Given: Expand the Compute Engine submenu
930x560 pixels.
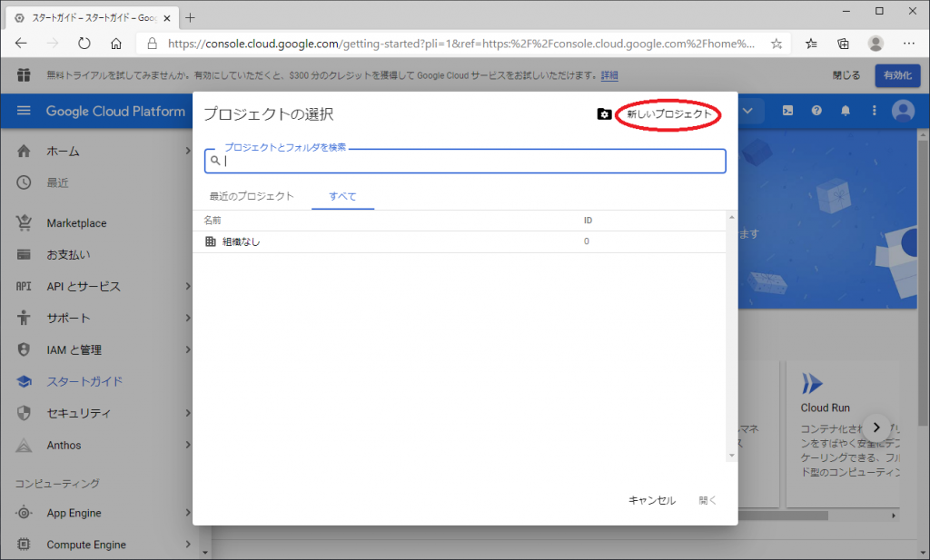Looking at the screenshot, I should (188, 545).
